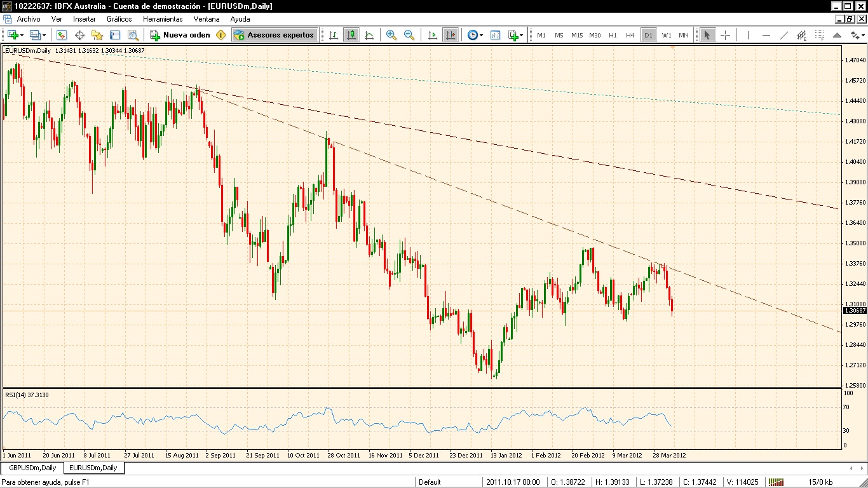Screen dimensions: 868x488
Task: Select the vertical line drawing tool
Action: 748,35
